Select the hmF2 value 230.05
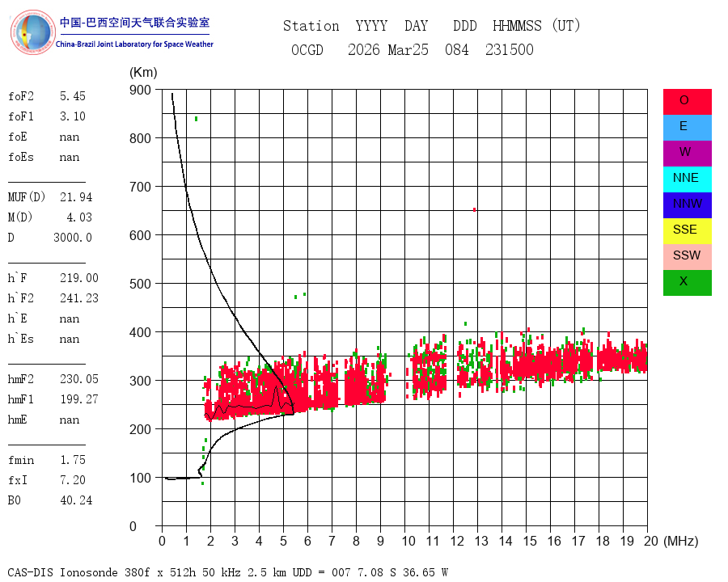 tap(79, 379)
